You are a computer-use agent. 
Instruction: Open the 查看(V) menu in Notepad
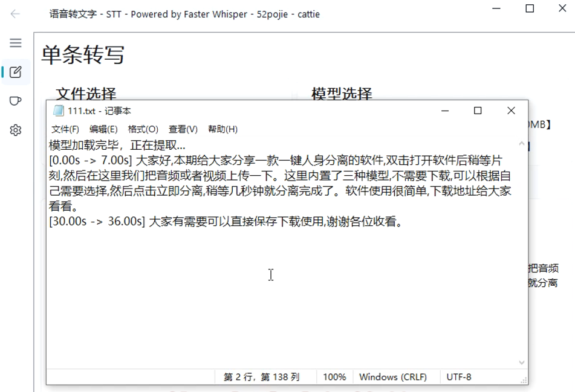point(183,129)
